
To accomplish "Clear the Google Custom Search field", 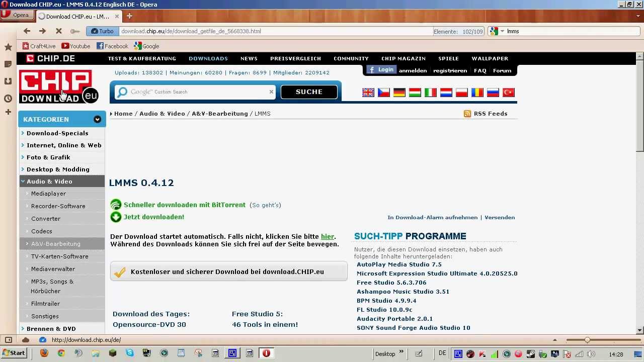I will pos(271,92).
